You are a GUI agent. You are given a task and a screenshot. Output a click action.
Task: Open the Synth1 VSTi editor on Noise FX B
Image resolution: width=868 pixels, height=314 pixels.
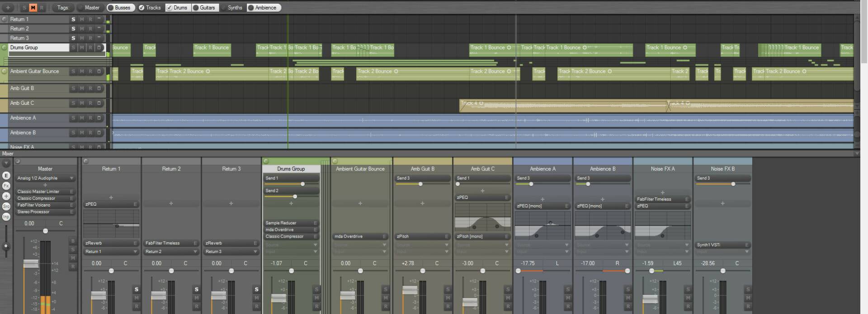[746, 245]
